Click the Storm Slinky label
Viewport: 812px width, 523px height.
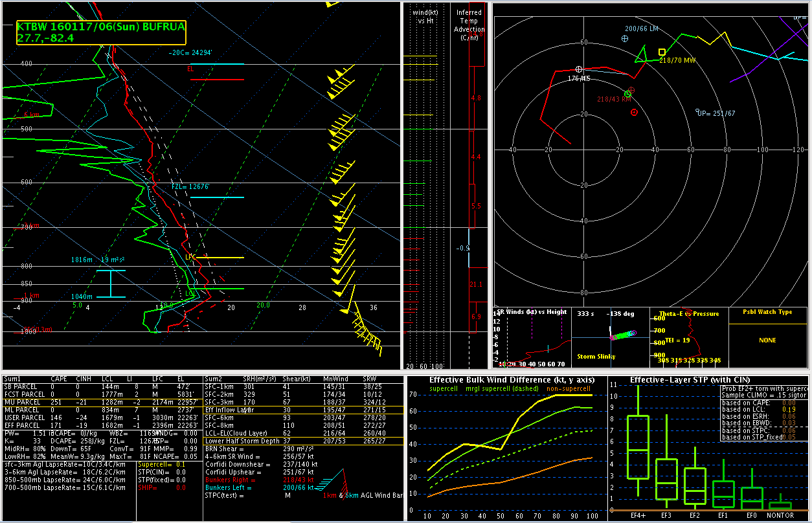[x=596, y=356]
